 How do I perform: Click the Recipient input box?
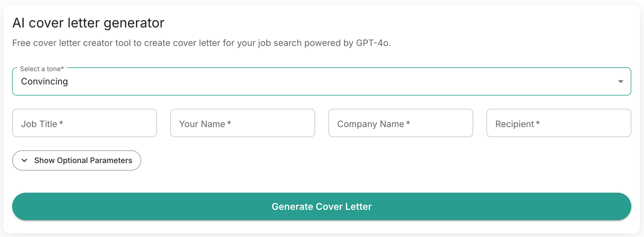coord(559,123)
